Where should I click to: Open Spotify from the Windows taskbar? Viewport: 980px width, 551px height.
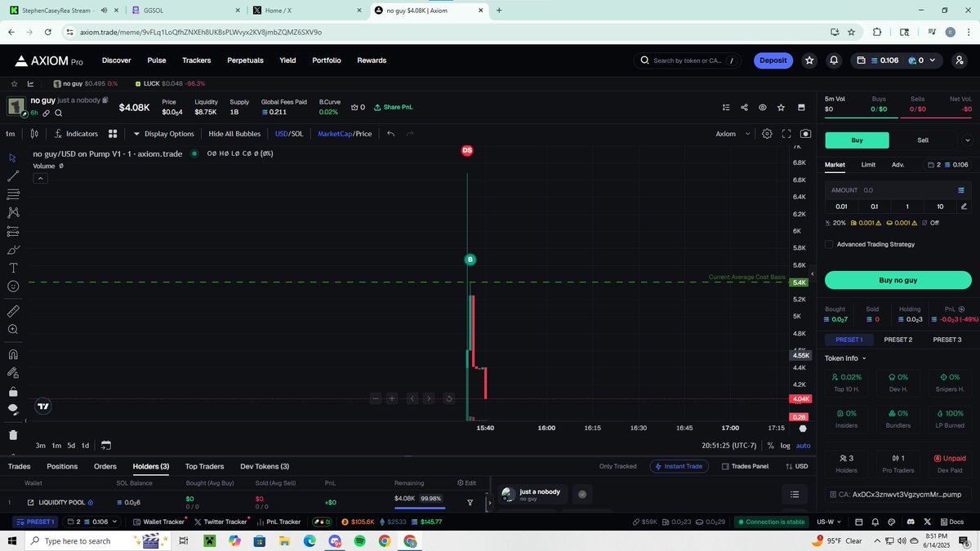pyautogui.click(x=359, y=541)
